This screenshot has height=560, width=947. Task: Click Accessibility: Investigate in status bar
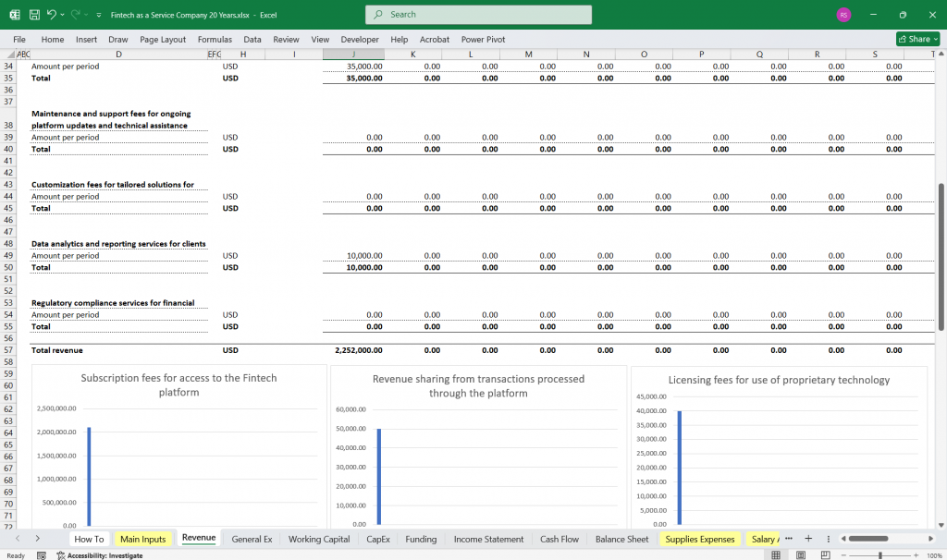pos(100,555)
